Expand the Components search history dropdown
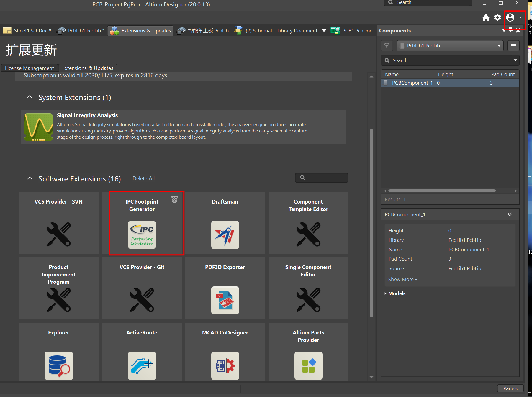The height and width of the screenshot is (397, 532). pyautogui.click(x=515, y=60)
